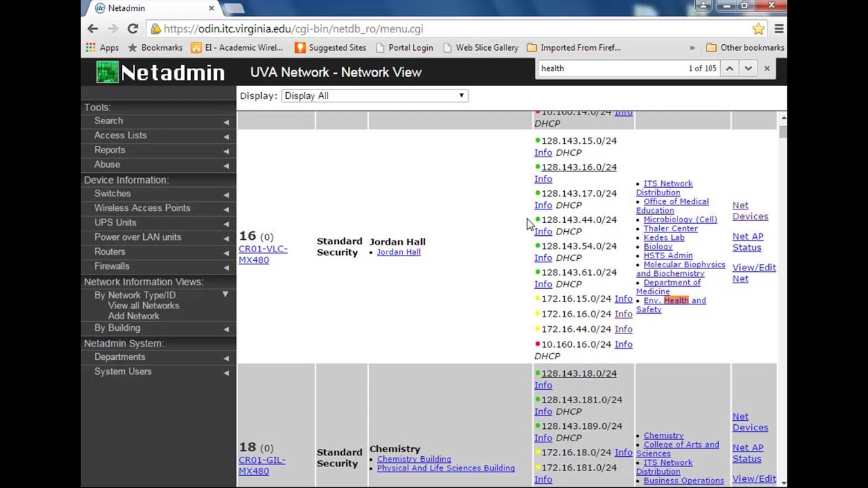
Task: Open the Portal Login bookmark
Action: click(x=404, y=47)
